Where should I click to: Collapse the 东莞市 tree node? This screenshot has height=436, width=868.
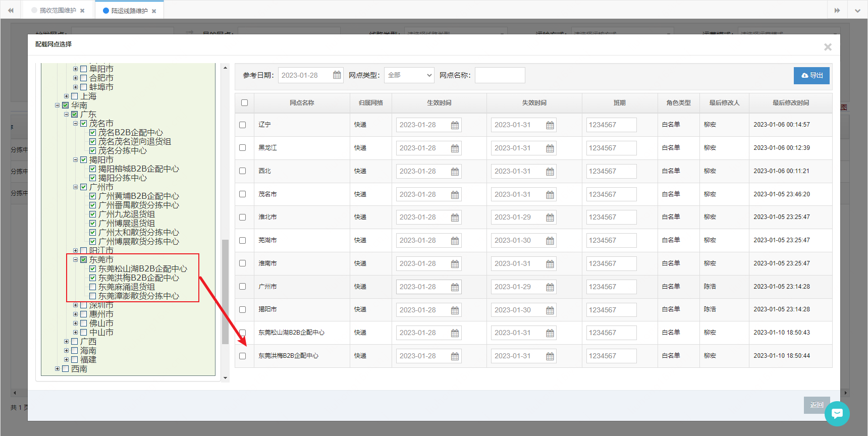tap(75, 260)
